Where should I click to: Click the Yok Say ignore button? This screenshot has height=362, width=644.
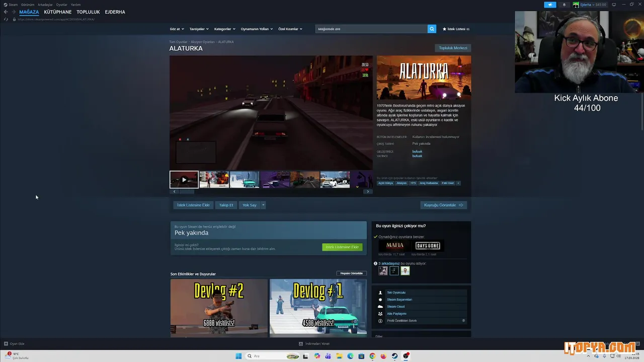point(250,205)
